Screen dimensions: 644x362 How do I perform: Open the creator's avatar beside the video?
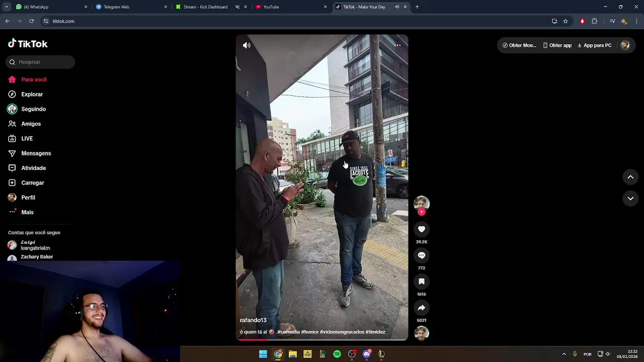point(422,203)
